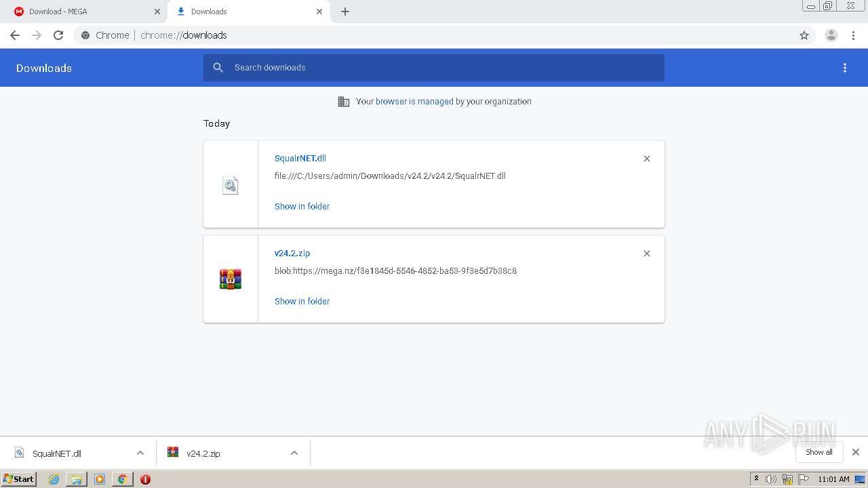Viewport: 868px width, 488px height.
Task: Show SqualrNET.dll in folder
Action: click(x=302, y=206)
